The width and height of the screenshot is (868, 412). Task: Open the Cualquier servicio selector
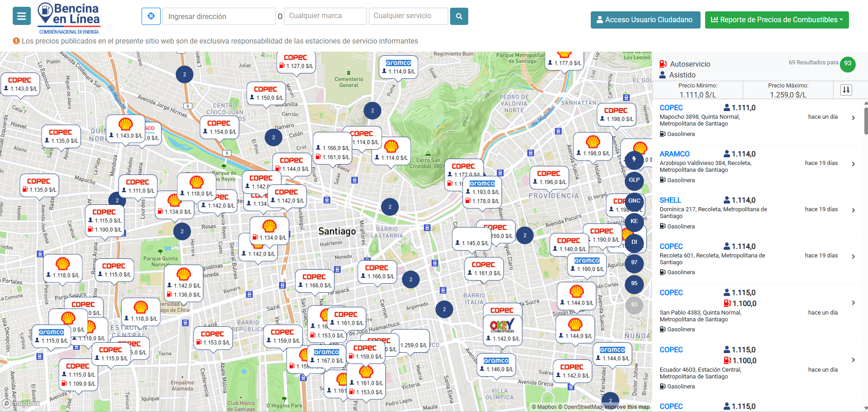coord(408,16)
